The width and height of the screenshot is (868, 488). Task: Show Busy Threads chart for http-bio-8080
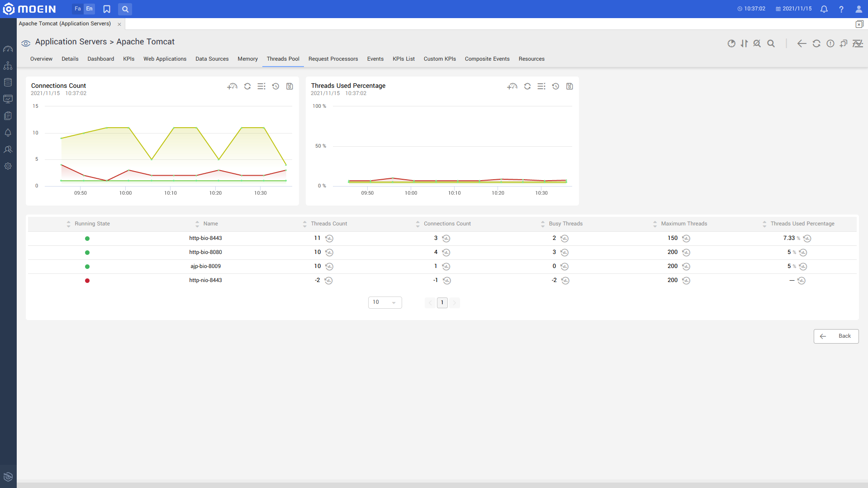[x=564, y=253]
